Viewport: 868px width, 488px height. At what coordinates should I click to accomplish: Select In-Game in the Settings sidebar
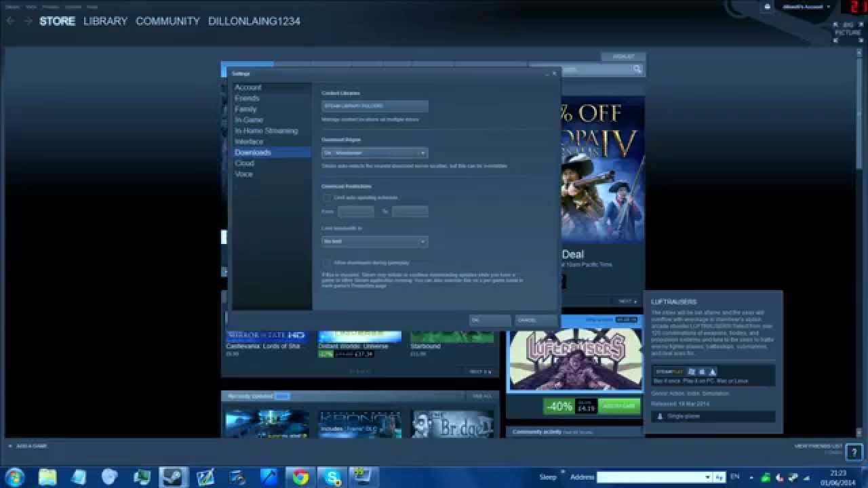[249, 120]
